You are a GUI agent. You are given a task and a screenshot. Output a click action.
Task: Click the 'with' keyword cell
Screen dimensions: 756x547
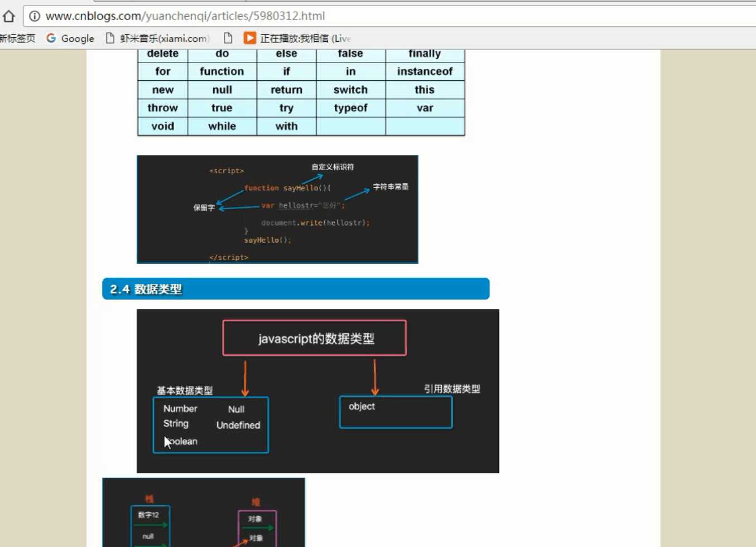point(286,126)
